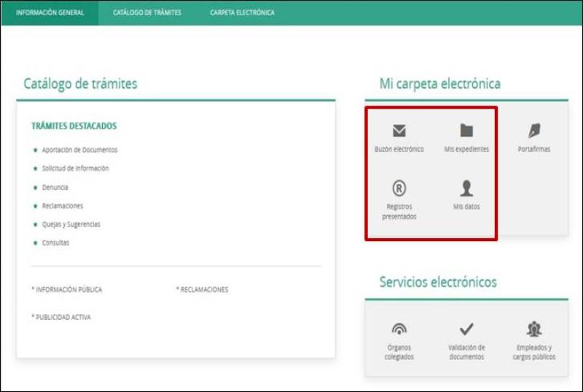Viewport: 583px width, 392px height.
Task: Select the Registros presentados icon
Action: pyautogui.click(x=399, y=189)
